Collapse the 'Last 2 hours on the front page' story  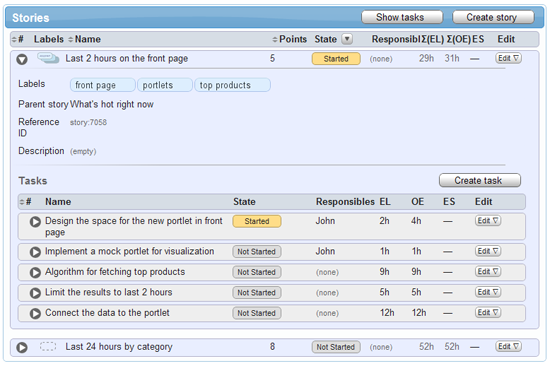click(x=22, y=59)
